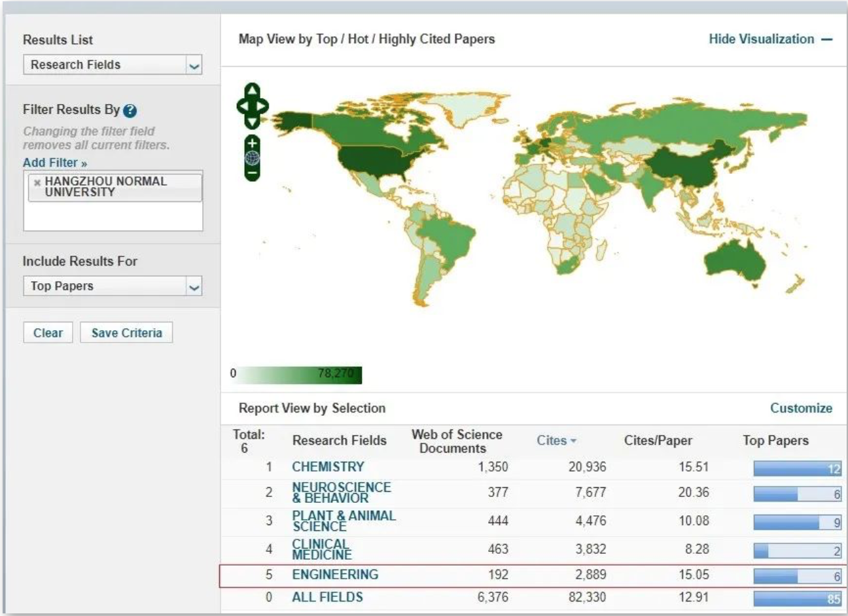Open Customize for the report view

(x=800, y=408)
